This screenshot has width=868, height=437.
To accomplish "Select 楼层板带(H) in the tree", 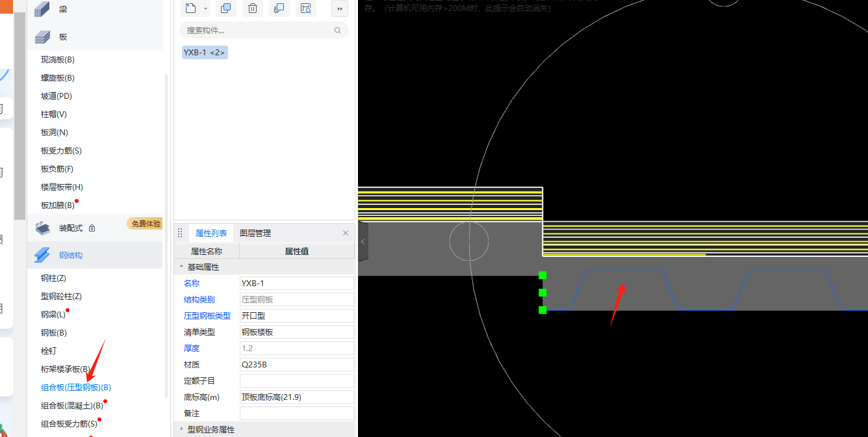I will [62, 187].
